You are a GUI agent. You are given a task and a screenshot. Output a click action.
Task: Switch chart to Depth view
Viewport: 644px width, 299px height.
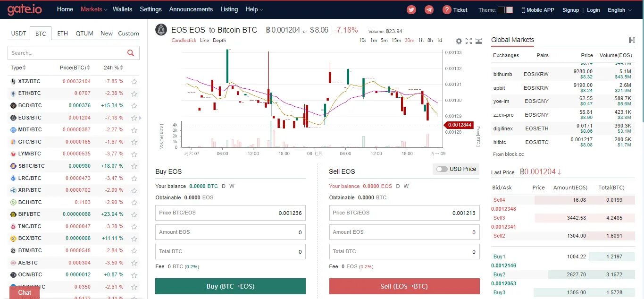(219, 41)
